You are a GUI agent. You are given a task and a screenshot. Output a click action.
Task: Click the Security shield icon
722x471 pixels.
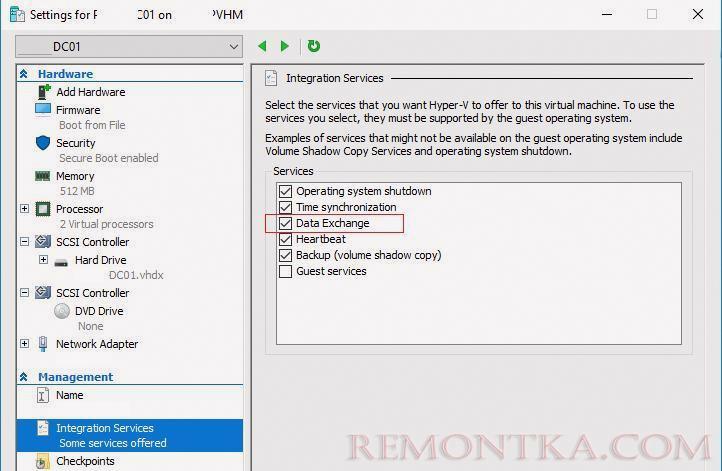click(43, 143)
